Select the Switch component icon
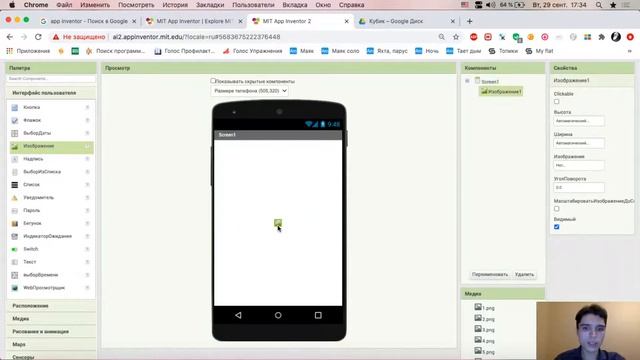Image resolution: width=640 pixels, height=360 pixels. point(15,249)
